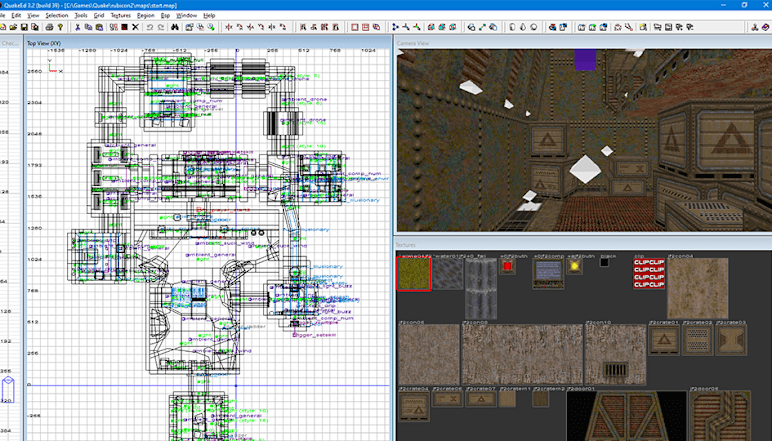Image resolution: width=772 pixels, height=441 pixels.
Task: Click the cut scissors icon
Action: [x=78, y=27]
